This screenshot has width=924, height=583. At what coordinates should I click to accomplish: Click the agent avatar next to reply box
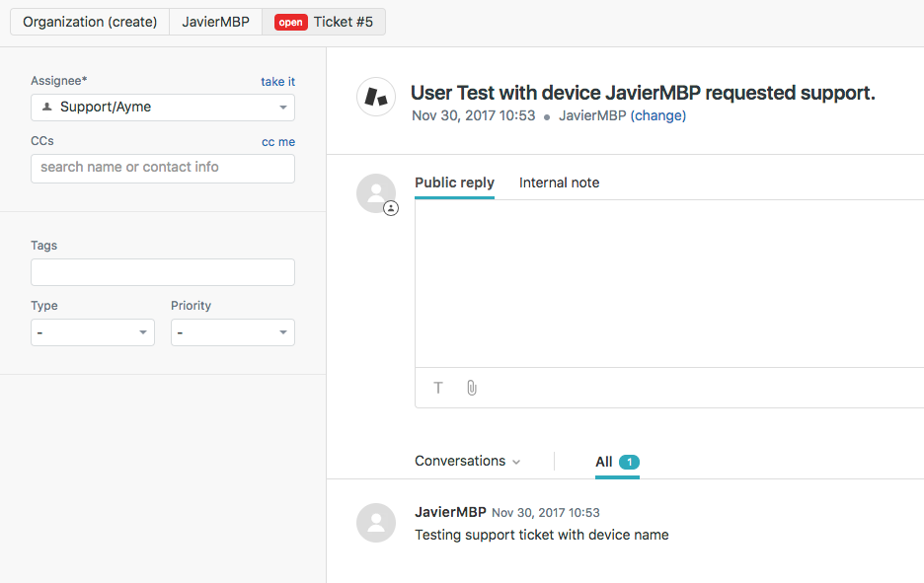[376, 193]
